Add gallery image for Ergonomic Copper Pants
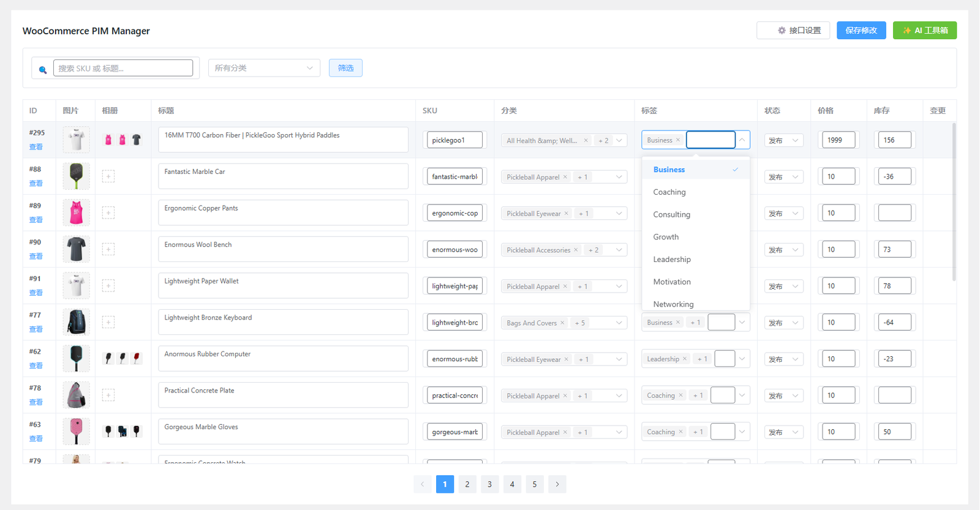Viewport: 980px width, 510px height. pyautogui.click(x=108, y=213)
